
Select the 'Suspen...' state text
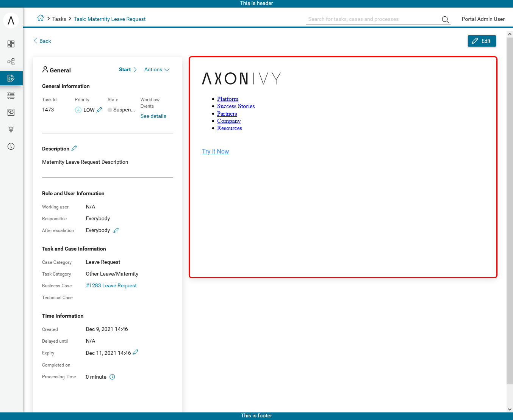pos(124,110)
